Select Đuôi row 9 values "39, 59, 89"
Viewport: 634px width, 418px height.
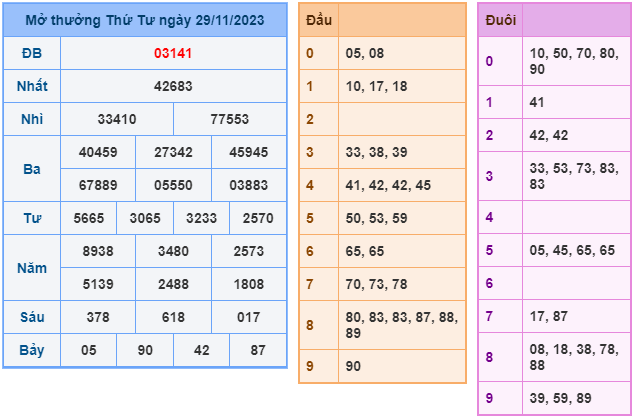pos(560,398)
